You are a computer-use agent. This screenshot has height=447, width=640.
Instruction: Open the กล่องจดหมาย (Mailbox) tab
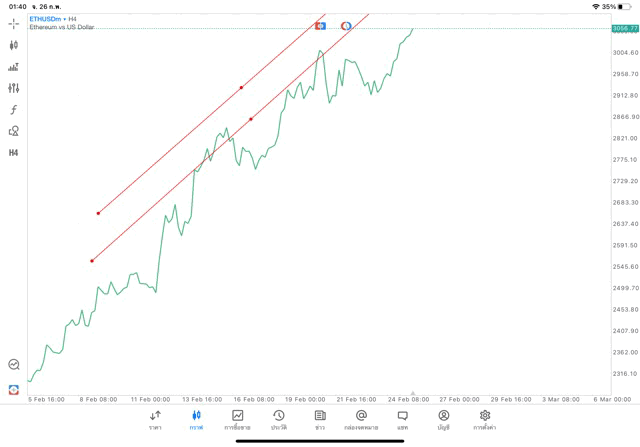coord(361,419)
